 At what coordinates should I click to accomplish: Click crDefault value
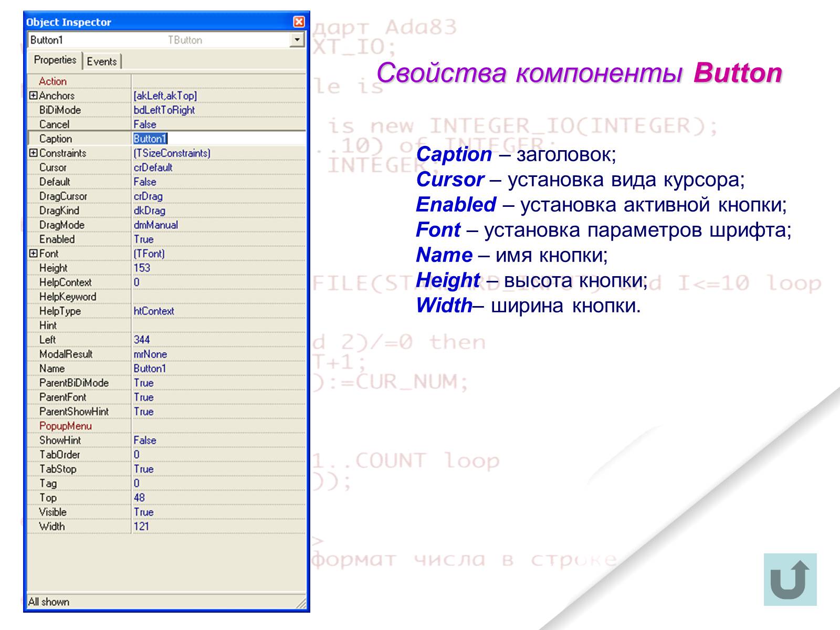pos(153,167)
